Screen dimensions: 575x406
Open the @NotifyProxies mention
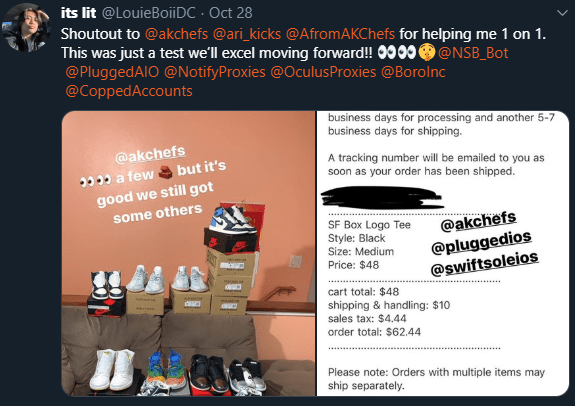215,72
